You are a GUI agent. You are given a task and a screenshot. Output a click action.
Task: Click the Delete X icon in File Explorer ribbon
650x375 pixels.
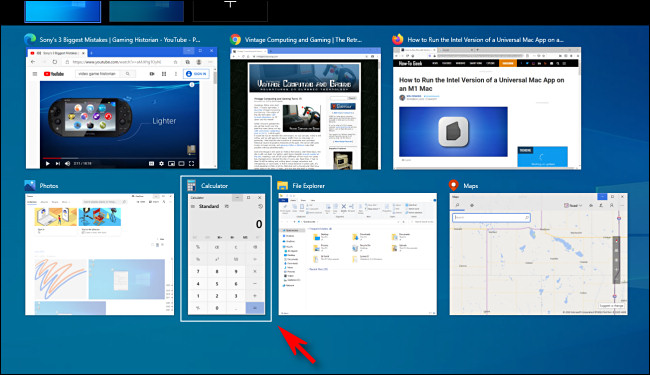coord(344,207)
